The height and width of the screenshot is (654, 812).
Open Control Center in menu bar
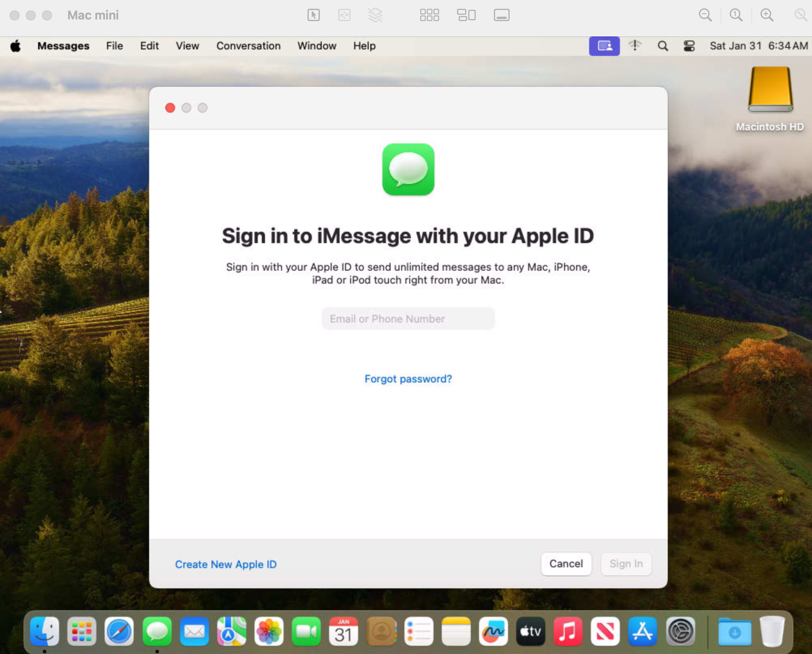click(689, 46)
